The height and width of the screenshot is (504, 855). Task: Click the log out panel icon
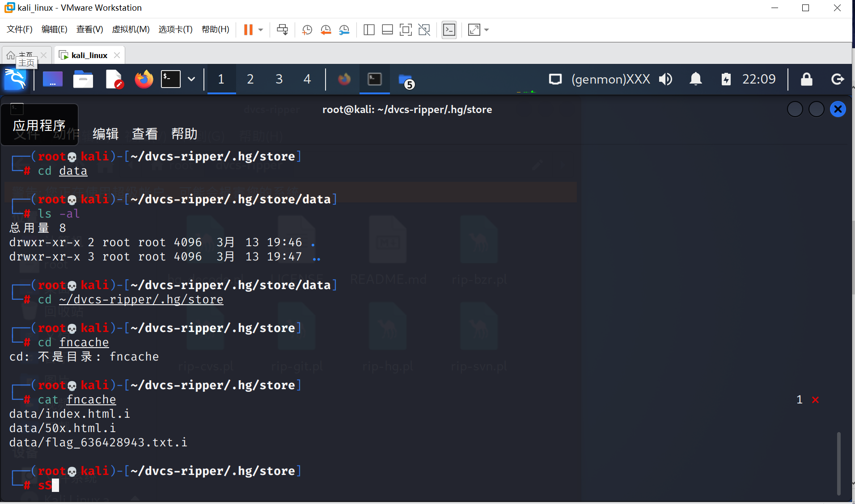[x=838, y=80]
